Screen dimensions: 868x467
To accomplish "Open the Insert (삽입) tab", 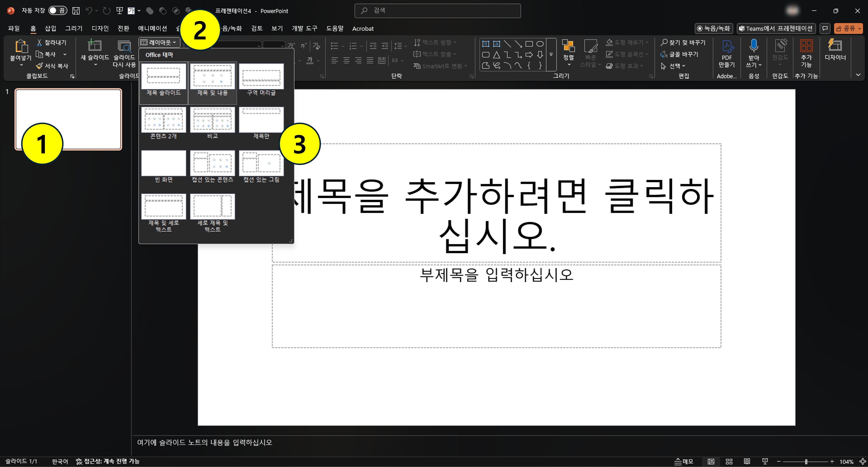I will point(51,29).
